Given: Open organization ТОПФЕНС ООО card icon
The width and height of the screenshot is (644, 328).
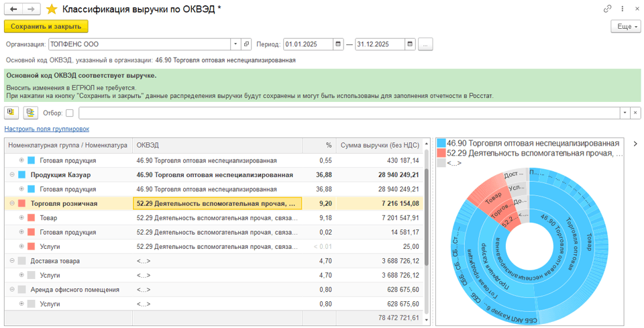Looking at the screenshot, I should pyautogui.click(x=246, y=44).
